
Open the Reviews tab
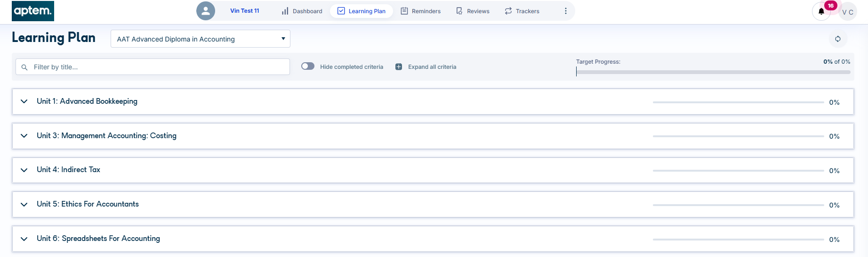pyautogui.click(x=473, y=11)
